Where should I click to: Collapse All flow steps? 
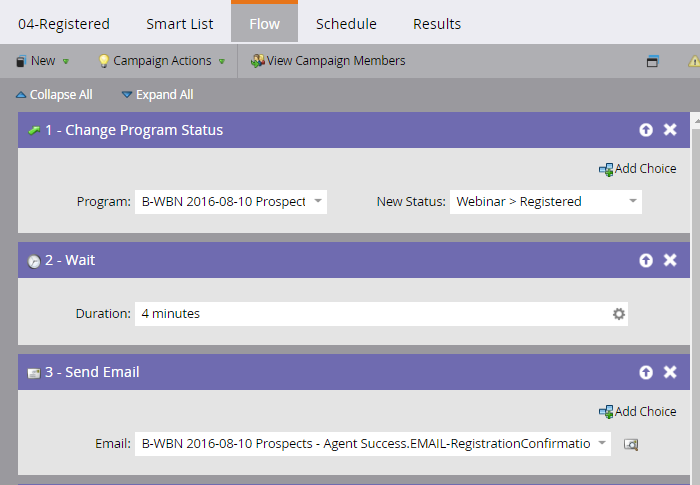[x=54, y=95]
